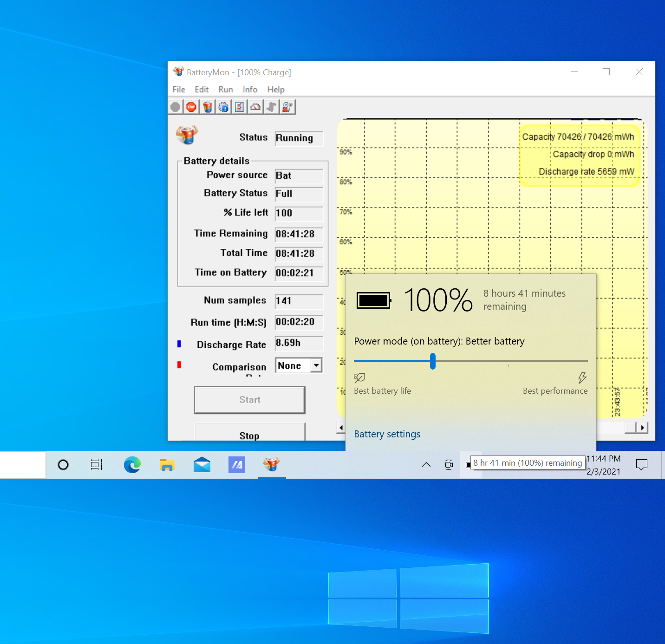This screenshot has width=665, height=644.
Task: Click the Time Remaining value 08:41:28
Action: (x=299, y=234)
